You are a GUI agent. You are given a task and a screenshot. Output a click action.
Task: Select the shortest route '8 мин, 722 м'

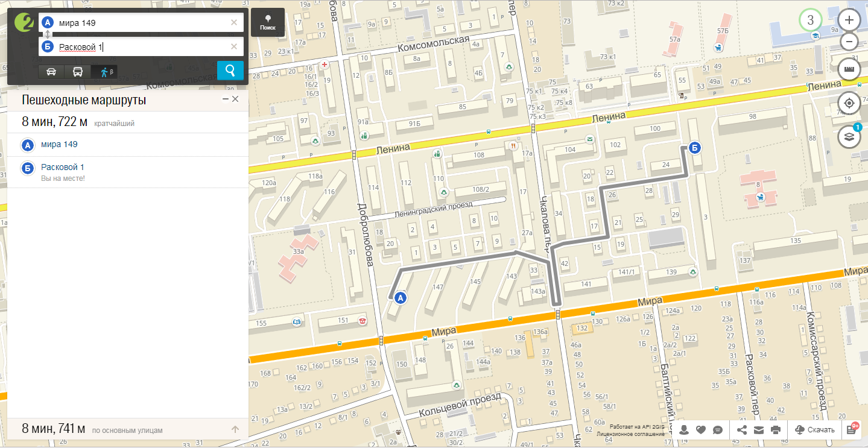click(128, 122)
